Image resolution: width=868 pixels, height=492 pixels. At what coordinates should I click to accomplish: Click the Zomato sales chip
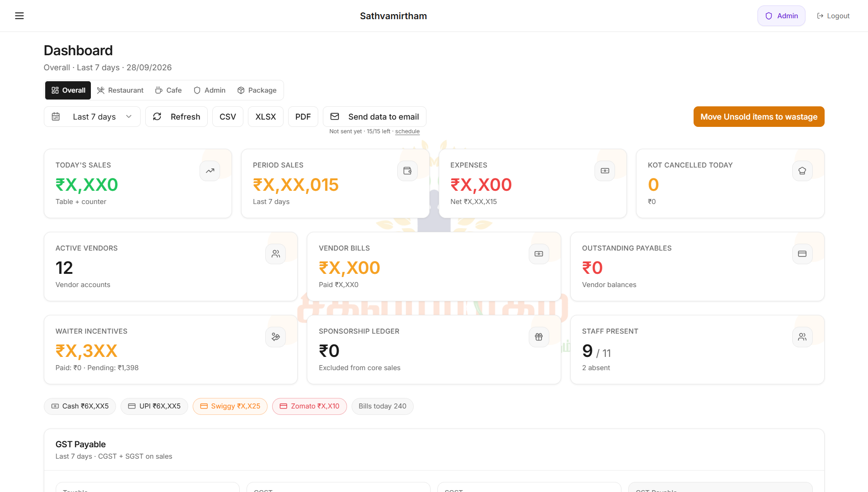tap(310, 406)
